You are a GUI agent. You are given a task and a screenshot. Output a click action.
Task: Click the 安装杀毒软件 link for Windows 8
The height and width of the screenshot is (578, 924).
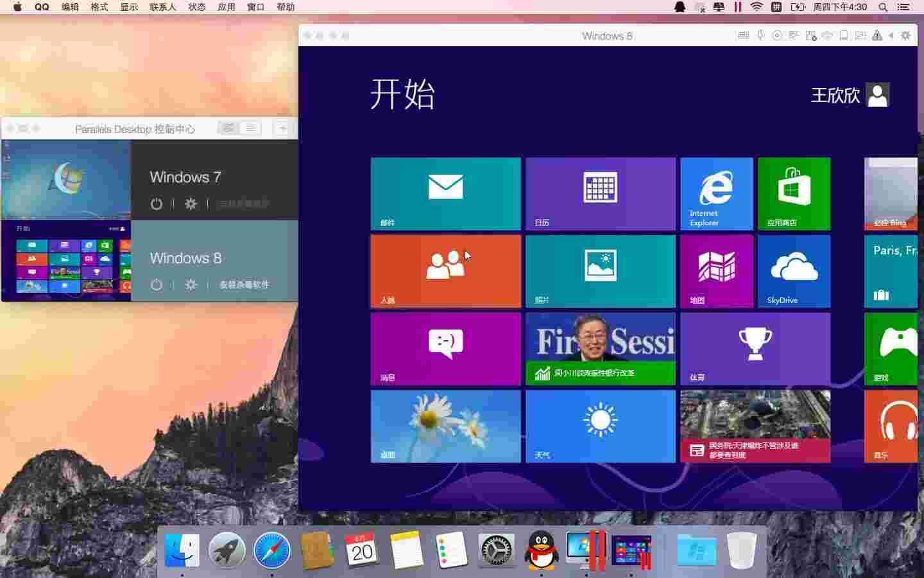(x=245, y=285)
